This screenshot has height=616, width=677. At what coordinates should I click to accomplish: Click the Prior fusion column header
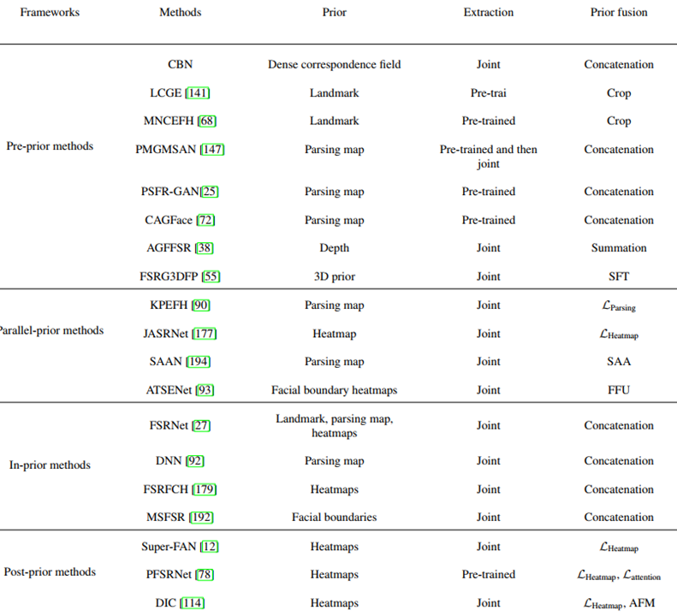click(619, 13)
